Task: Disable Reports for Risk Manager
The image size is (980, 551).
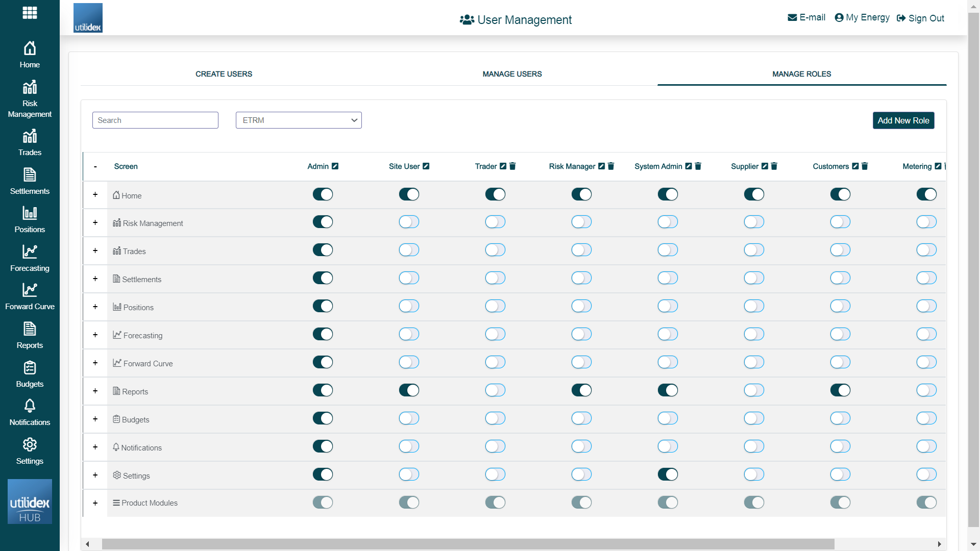Action: tap(581, 390)
